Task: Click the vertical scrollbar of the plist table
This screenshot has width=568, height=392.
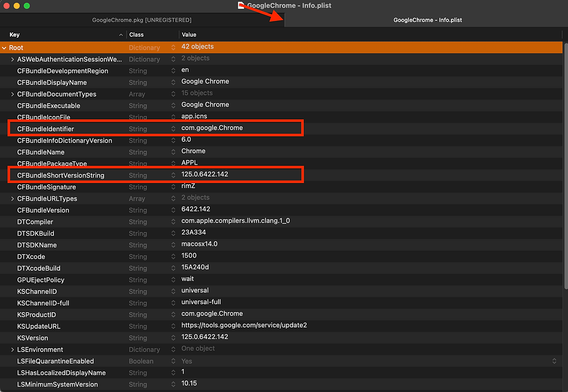Action: click(566, 167)
